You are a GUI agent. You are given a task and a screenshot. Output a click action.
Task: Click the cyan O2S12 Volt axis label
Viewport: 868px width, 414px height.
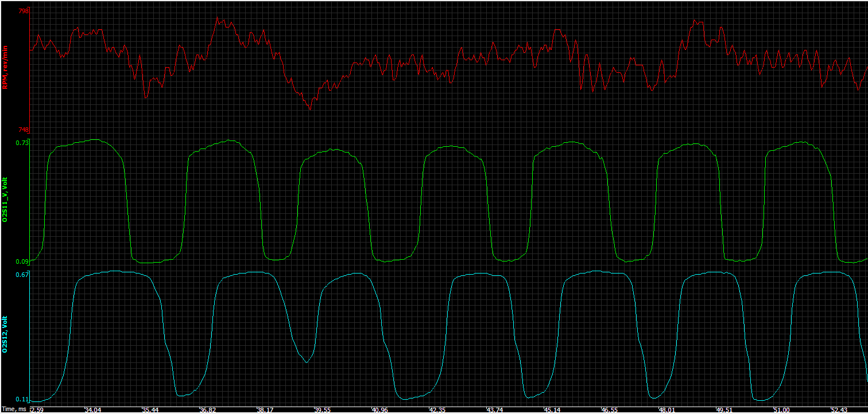[5, 334]
